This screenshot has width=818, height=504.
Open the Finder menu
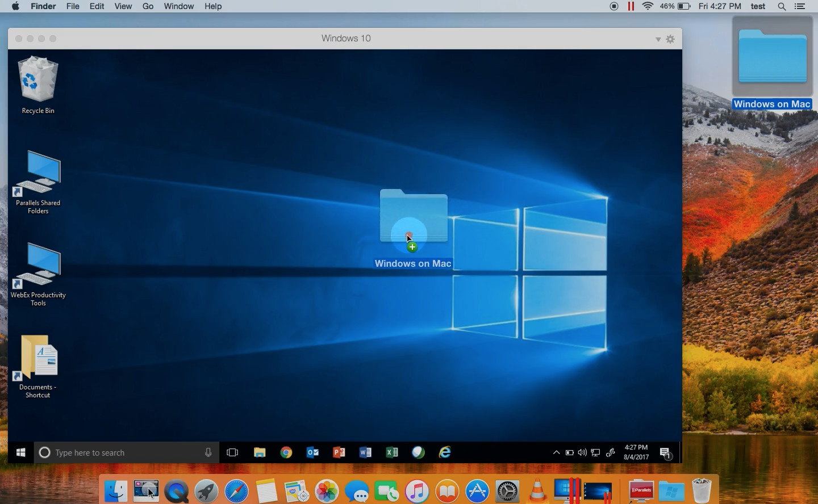pyautogui.click(x=43, y=6)
